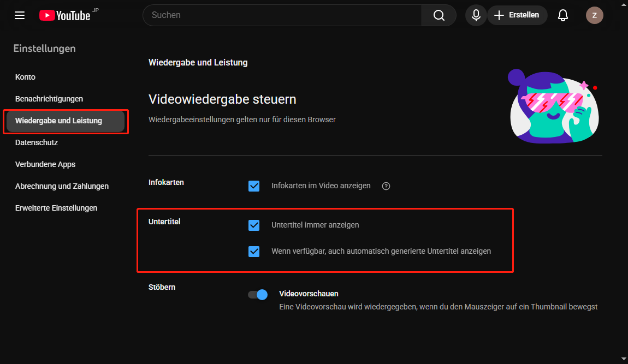628x364 pixels.
Task: Click the YouTube logo to go home
Action: 64,15
